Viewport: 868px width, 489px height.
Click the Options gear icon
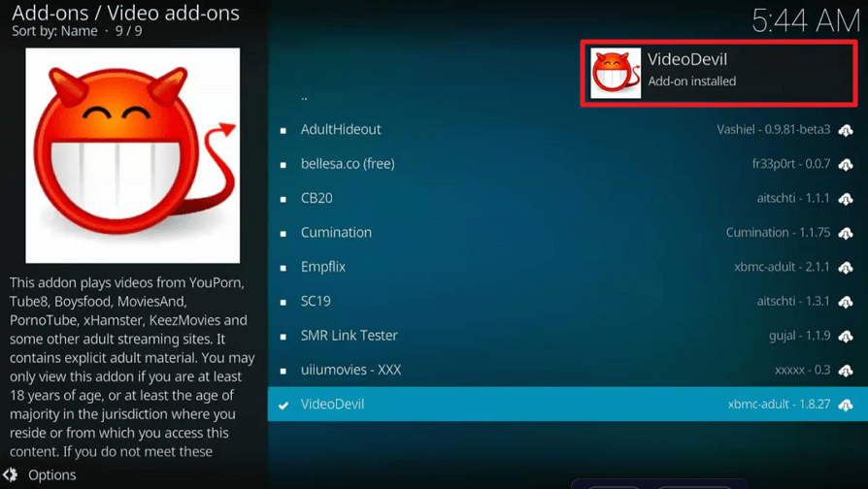[x=11, y=474]
